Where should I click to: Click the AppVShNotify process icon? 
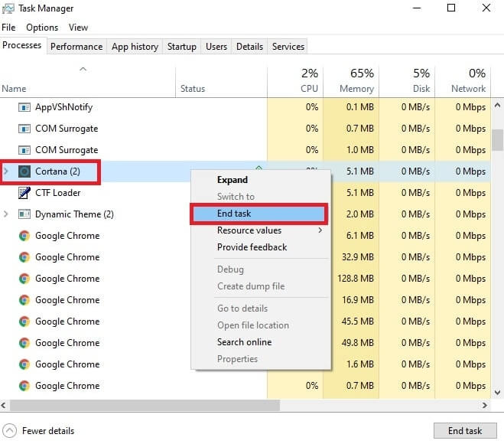point(24,107)
